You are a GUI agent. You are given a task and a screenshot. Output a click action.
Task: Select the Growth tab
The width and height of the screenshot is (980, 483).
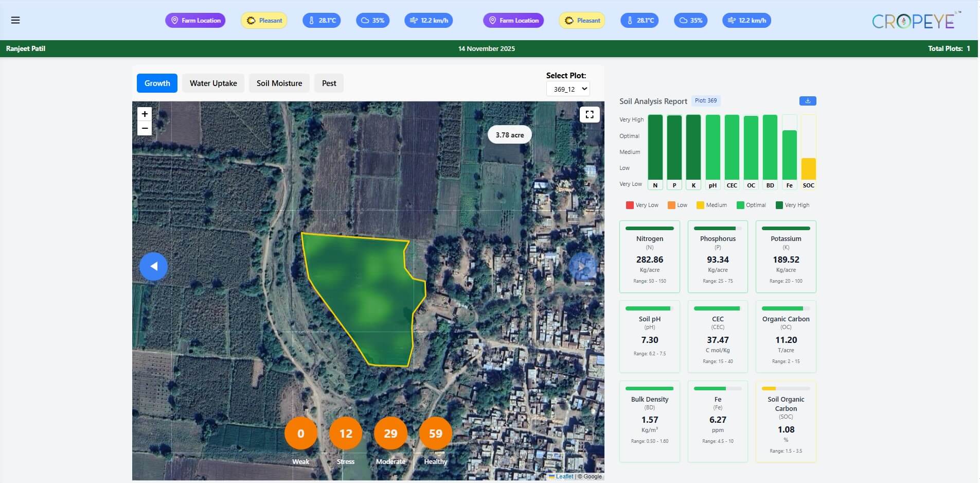(157, 83)
